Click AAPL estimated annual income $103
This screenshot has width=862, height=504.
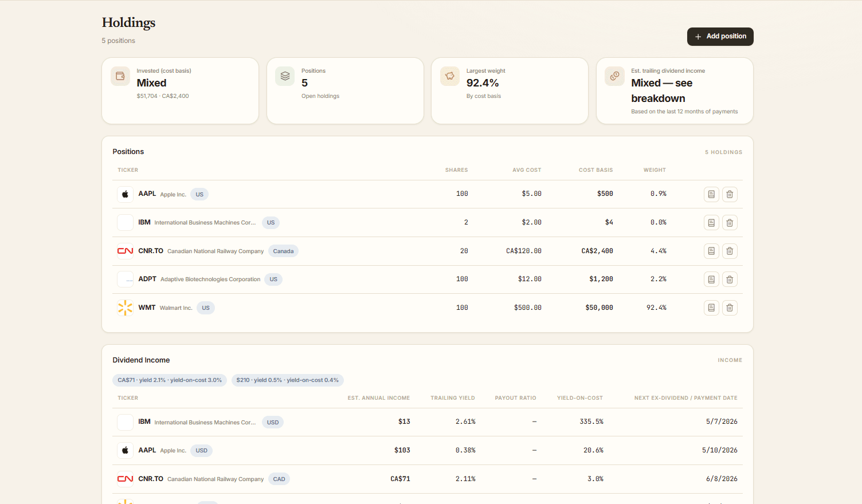[402, 450]
